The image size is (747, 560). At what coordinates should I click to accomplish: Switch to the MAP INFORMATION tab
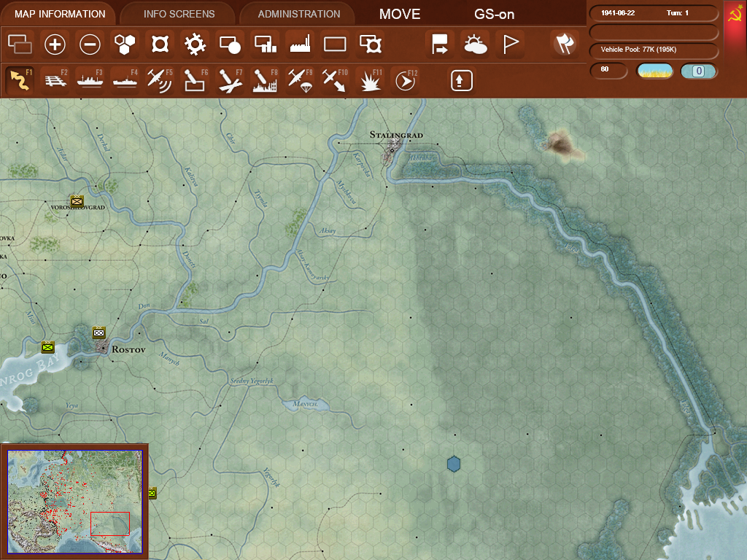60,14
